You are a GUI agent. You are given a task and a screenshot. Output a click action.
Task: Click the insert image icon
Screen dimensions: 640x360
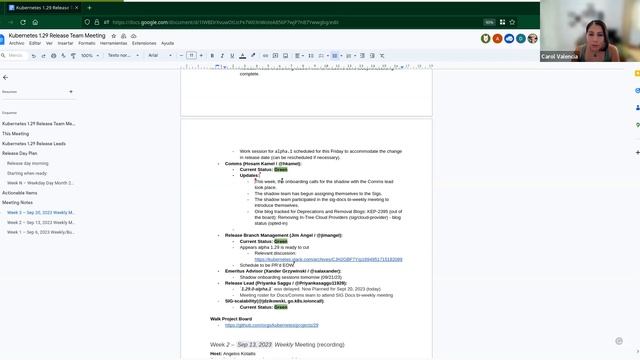pyautogui.click(x=285, y=56)
